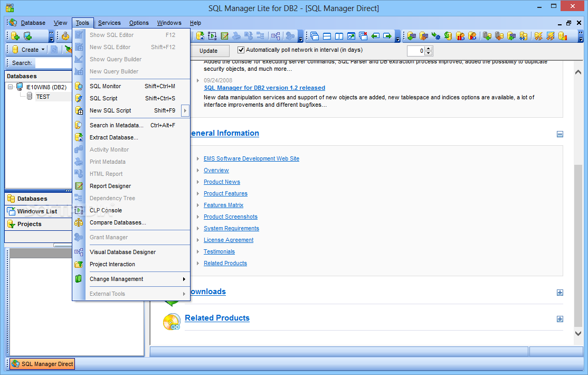Open the Testimonials link

click(219, 252)
